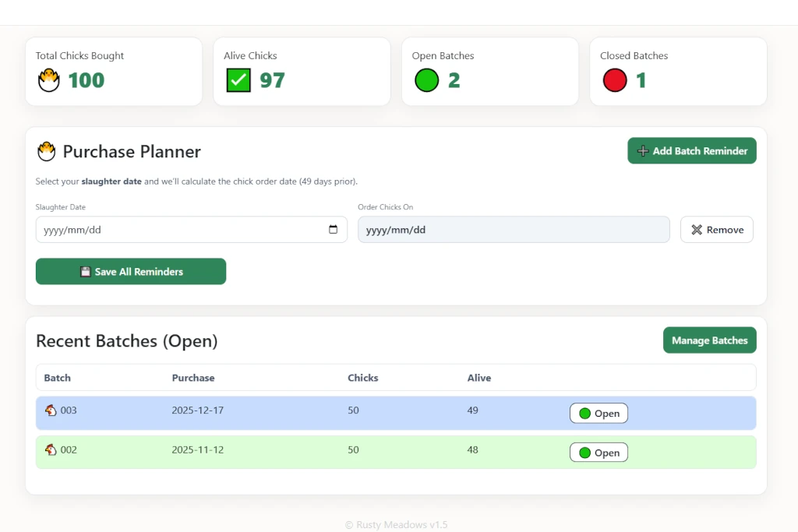Screen dimensions: 798x532
Task: Click the chick icon in Total Chicks Bought
Action: 49,80
